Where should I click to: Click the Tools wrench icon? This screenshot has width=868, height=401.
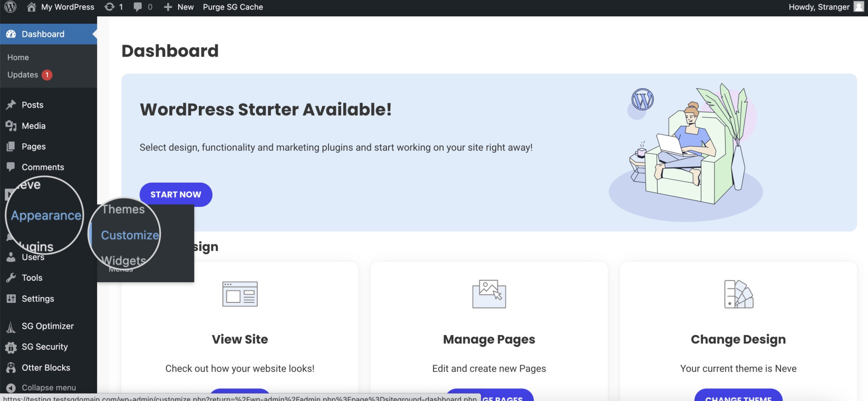coord(11,278)
